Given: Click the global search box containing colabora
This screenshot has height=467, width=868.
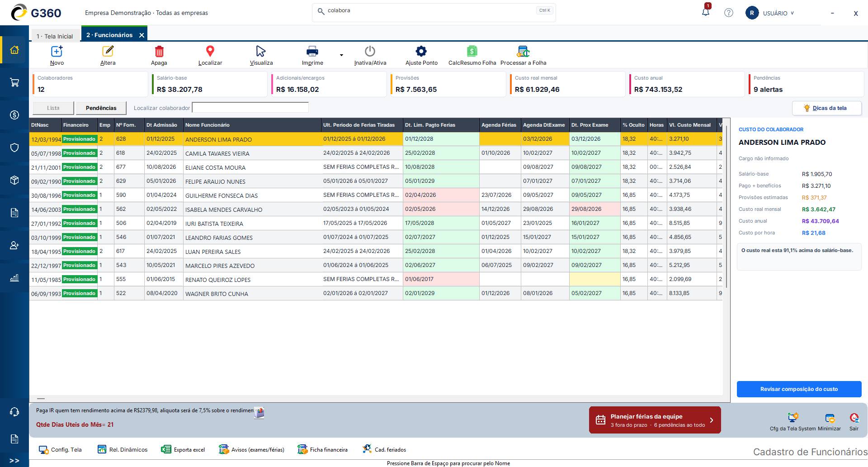Looking at the screenshot, I should pos(434,12).
